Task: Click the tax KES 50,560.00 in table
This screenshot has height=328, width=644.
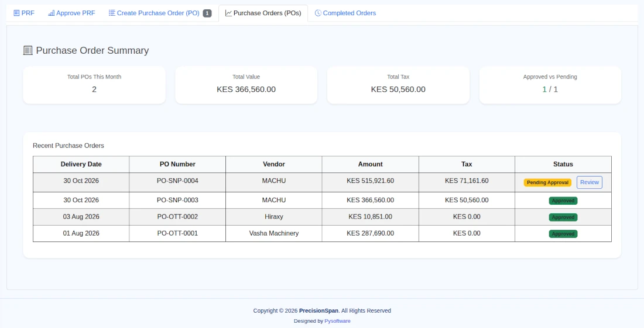Action: click(x=467, y=200)
